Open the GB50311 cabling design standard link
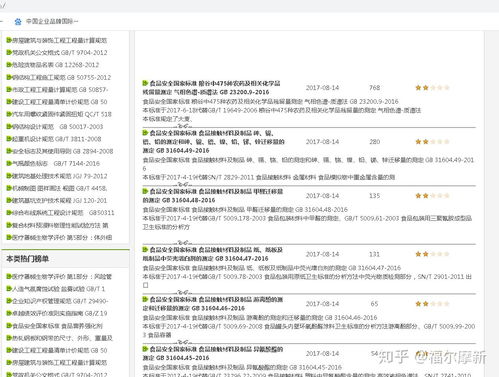 pos(63,213)
